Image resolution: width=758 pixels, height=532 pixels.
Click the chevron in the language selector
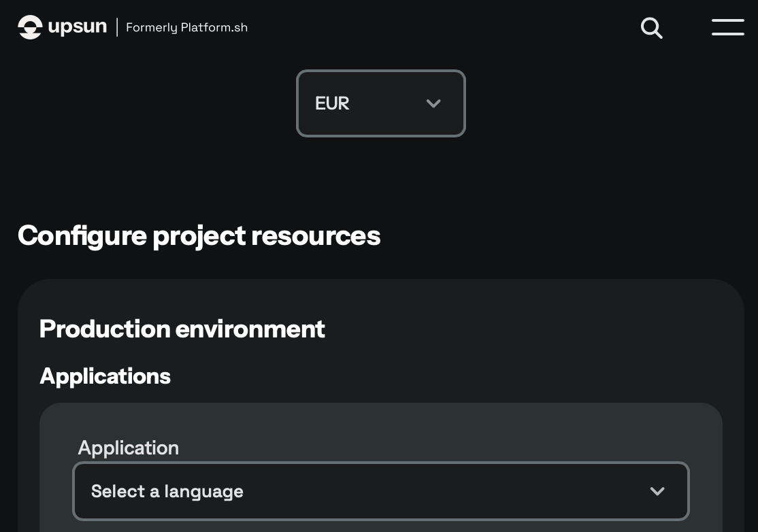[657, 491]
